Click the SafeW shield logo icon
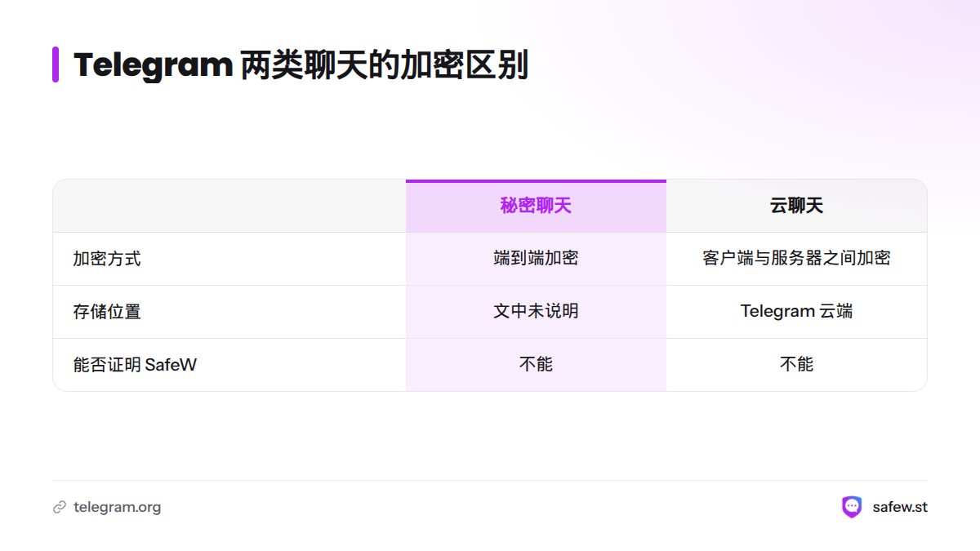This screenshot has width=980, height=551. point(852,507)
